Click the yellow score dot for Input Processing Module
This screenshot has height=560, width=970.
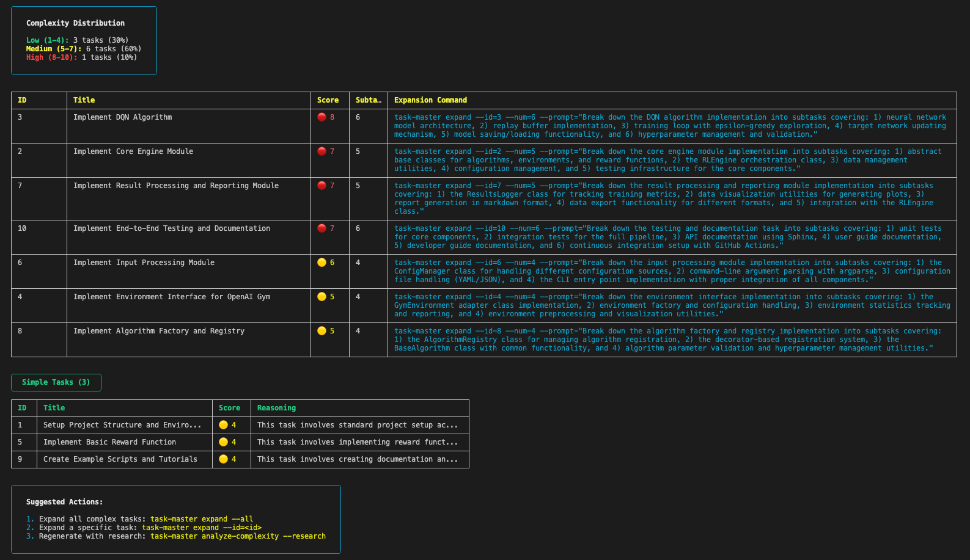click(x=321, y=263)
